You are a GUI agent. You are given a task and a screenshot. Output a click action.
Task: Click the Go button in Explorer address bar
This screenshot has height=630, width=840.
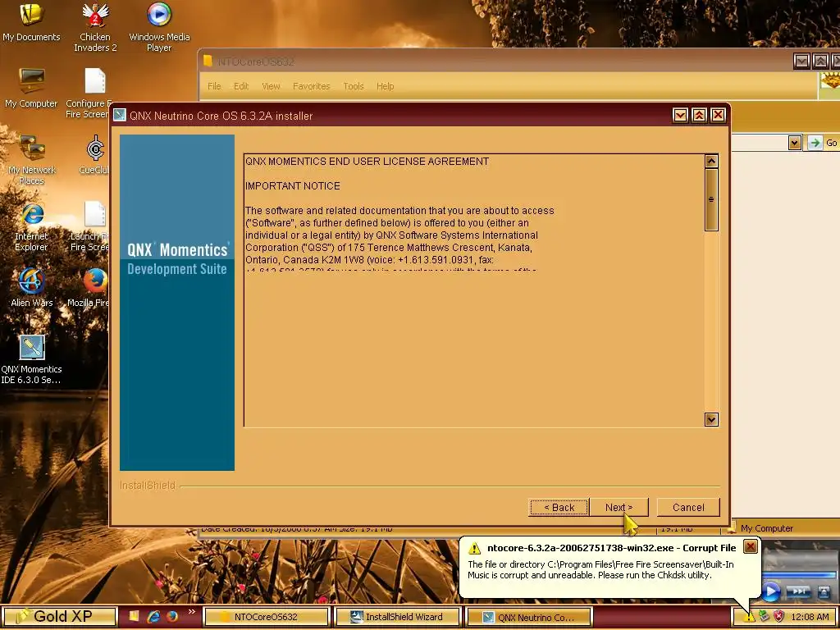click(824, 143)
